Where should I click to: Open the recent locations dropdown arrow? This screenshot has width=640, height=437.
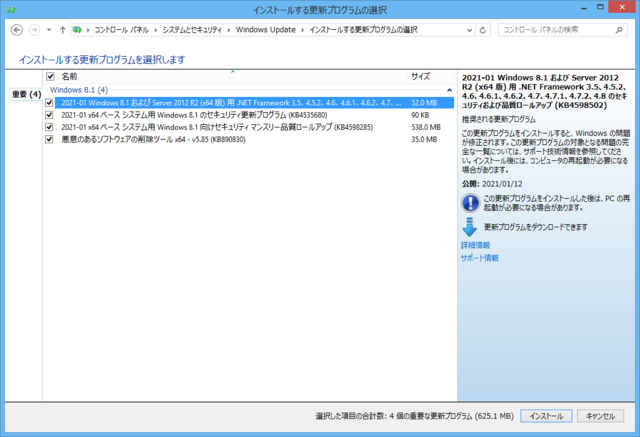click(x=49, y=30)
